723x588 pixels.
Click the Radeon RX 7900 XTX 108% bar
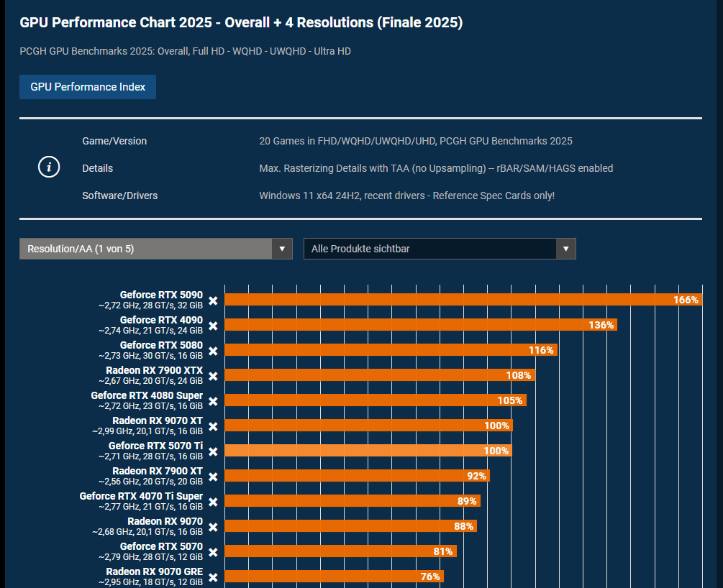[x=380, y=375]
